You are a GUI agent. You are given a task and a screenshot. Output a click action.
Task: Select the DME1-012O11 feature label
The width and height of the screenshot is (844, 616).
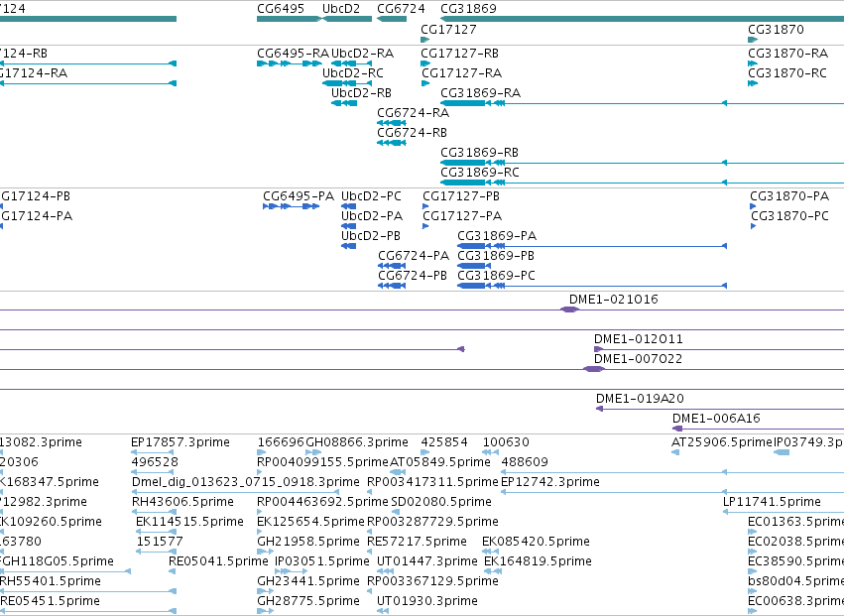(x=639, y=340)
